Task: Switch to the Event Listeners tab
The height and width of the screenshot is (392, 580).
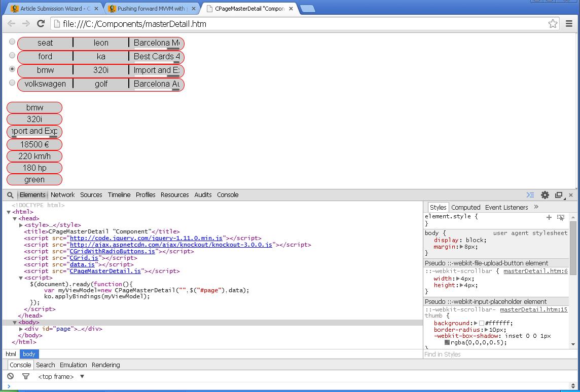Action: coord(506,207)
